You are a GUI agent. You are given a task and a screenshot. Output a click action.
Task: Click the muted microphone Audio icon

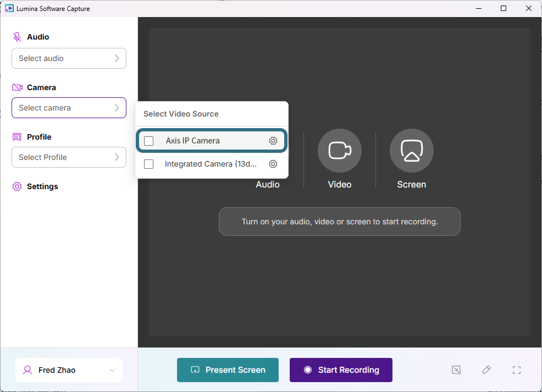click(17, 37)
